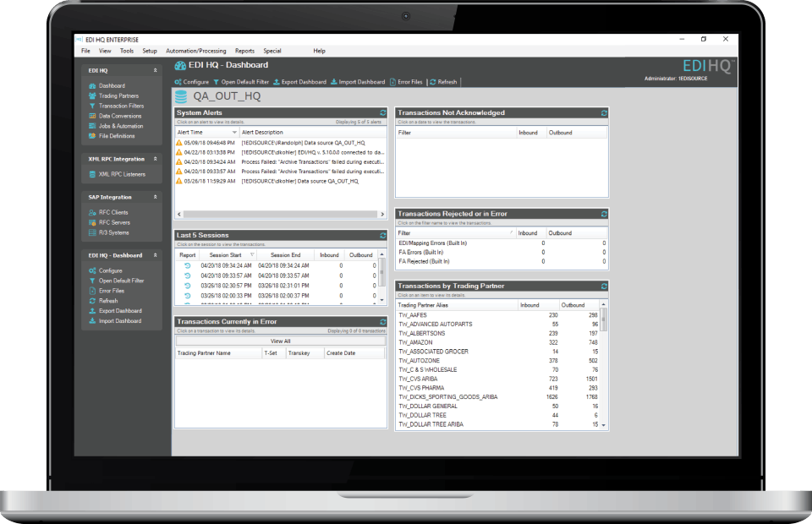Open RFC Servers under SAP Integration
This screenshot has width=812, height=524.
(x=109, y=222)
